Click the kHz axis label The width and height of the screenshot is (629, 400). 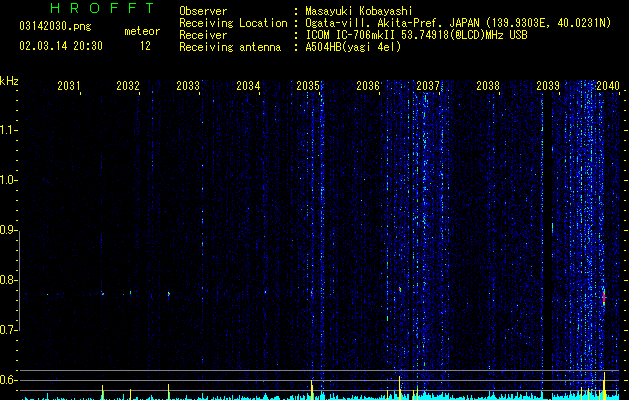coord(9,81)
